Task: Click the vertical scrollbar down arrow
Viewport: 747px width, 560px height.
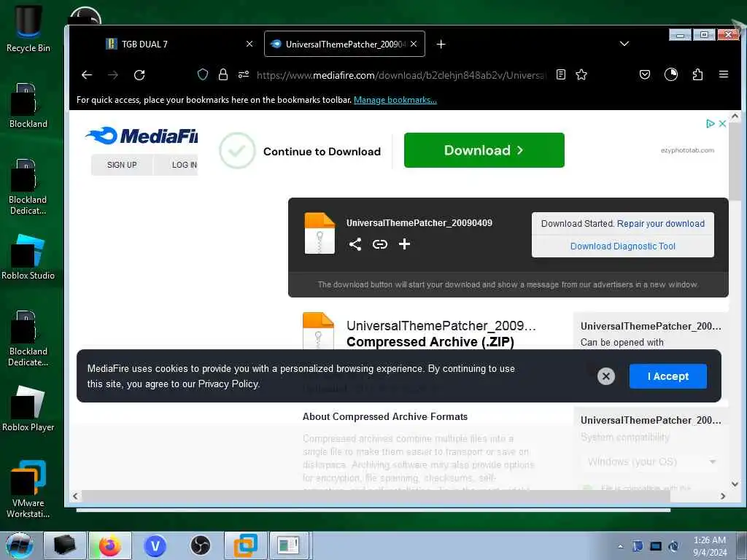Action: (735, 484)
